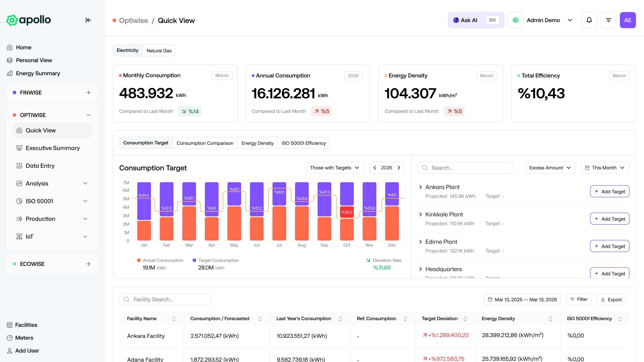The width and height of the screenshot is (644, 362).
Task: Open the Excess Amount dropdown
Action: tap(550, 168)
